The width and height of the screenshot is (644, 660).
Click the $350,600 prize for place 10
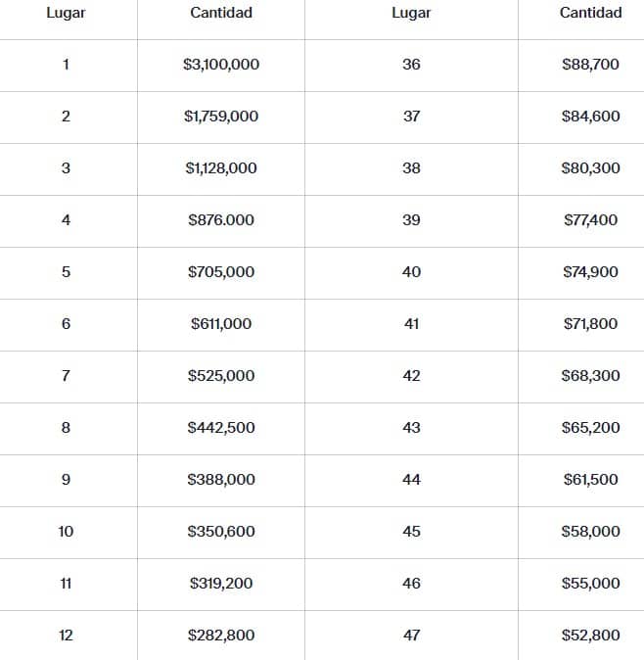221,532
